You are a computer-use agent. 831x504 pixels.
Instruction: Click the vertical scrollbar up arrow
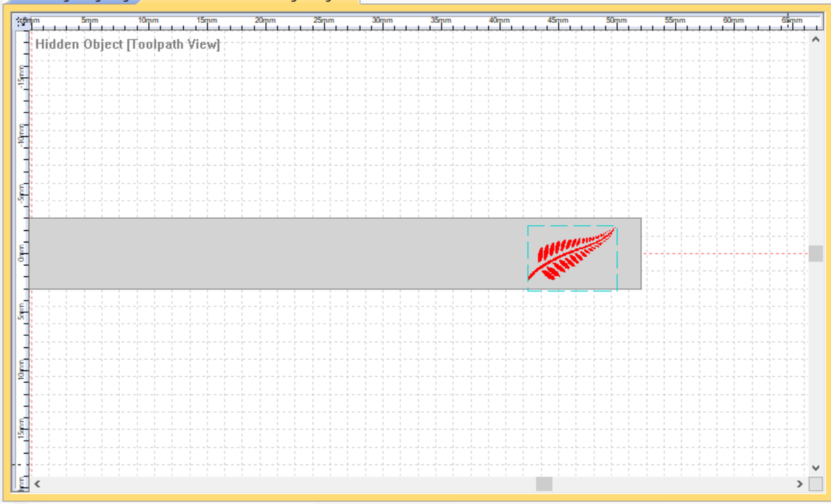click(x=815, y=40)
